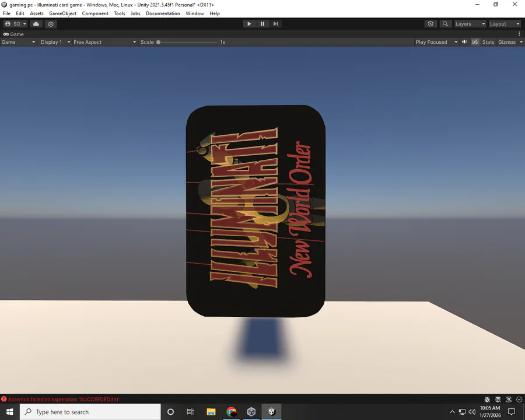Viewport: 525px width, 420px height.
Task: Open the Help menu
Action: point(215,13)
